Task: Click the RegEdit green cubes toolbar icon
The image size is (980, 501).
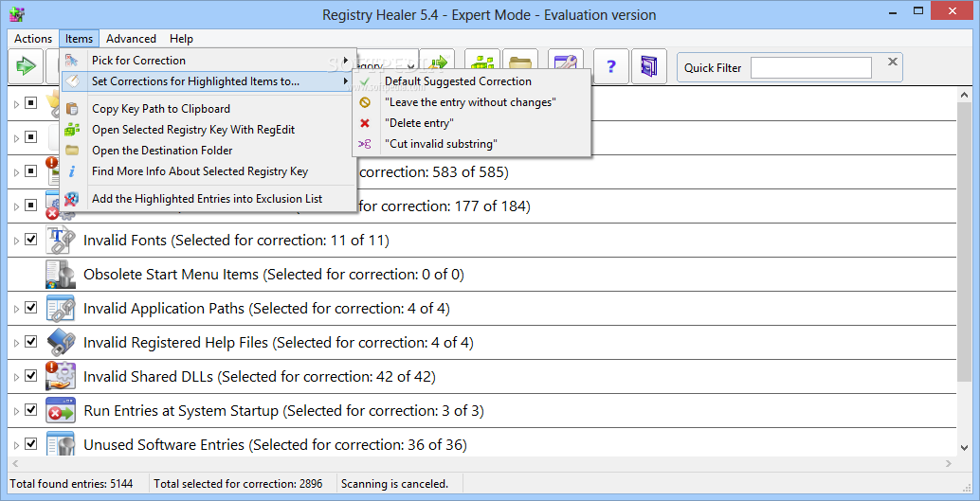Action: tap(482, 63)
